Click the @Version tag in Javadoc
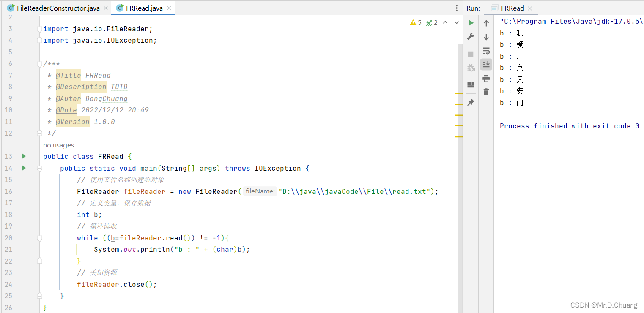The image size is (644, 313). coord(73,122)
